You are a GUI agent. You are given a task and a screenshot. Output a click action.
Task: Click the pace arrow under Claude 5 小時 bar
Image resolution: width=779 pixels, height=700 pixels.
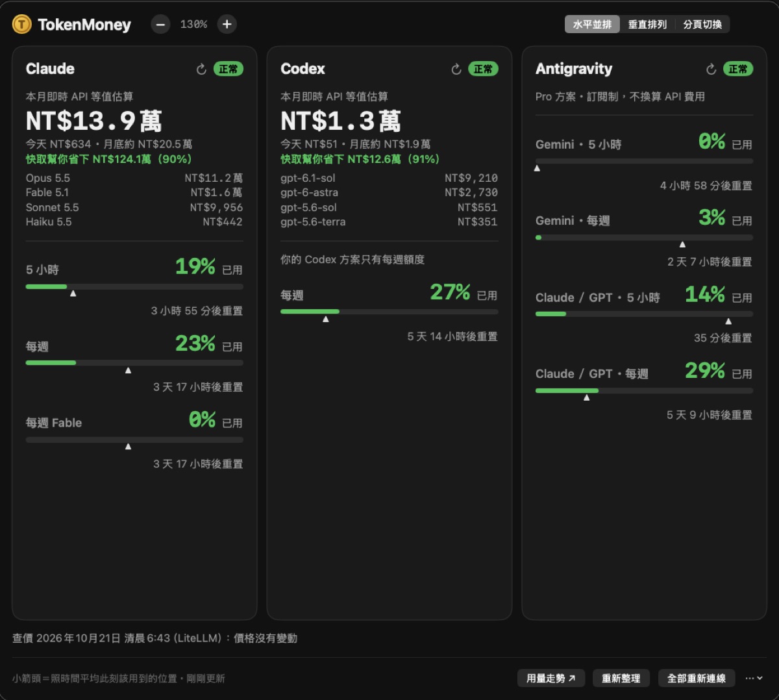click(x=73, y=294)
